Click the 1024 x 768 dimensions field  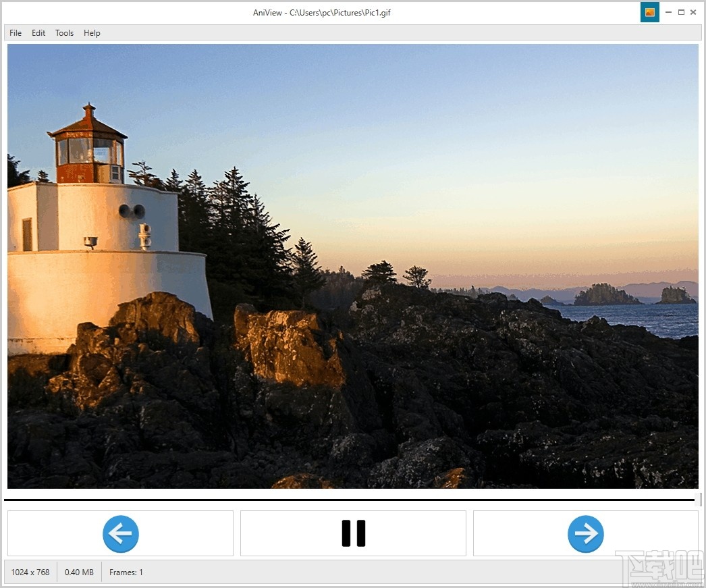coord(30,572)
